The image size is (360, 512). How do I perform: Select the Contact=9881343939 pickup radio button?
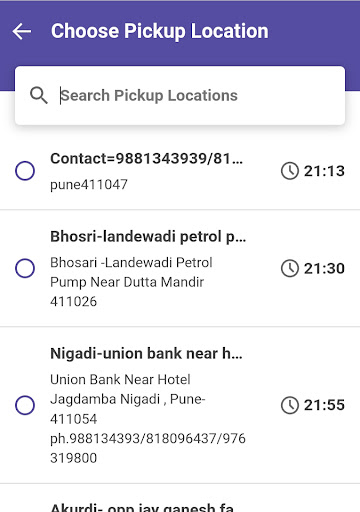[25, 171]
